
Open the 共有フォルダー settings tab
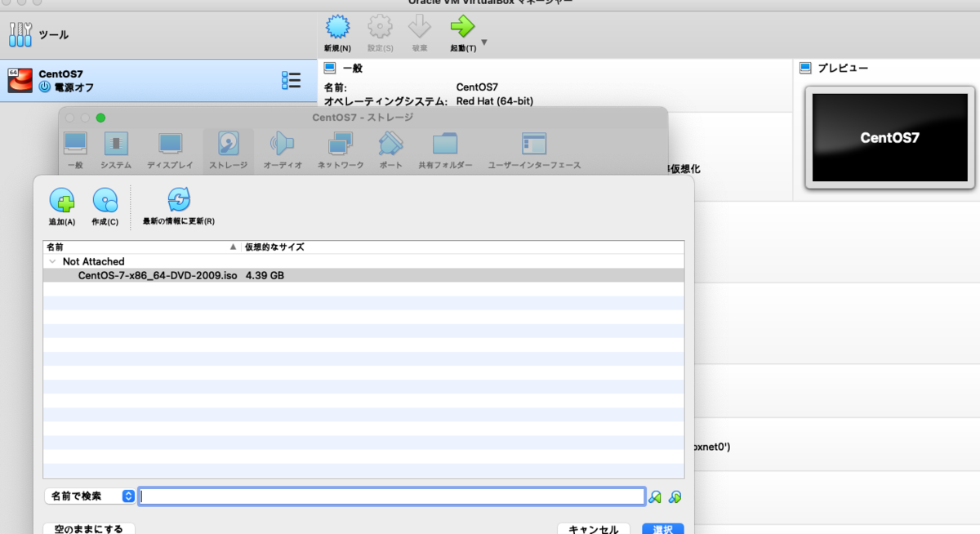click(x=445, y=151)
